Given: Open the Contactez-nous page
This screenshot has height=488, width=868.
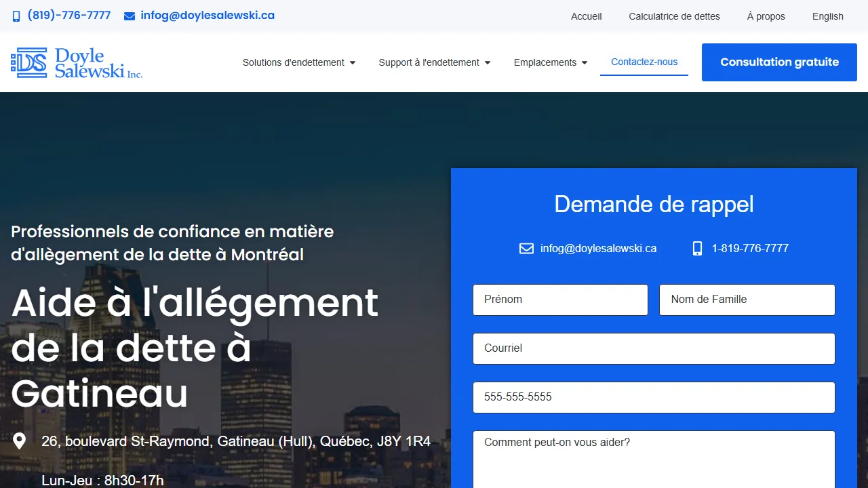Looking at the screenshot, I should point(644,62).
